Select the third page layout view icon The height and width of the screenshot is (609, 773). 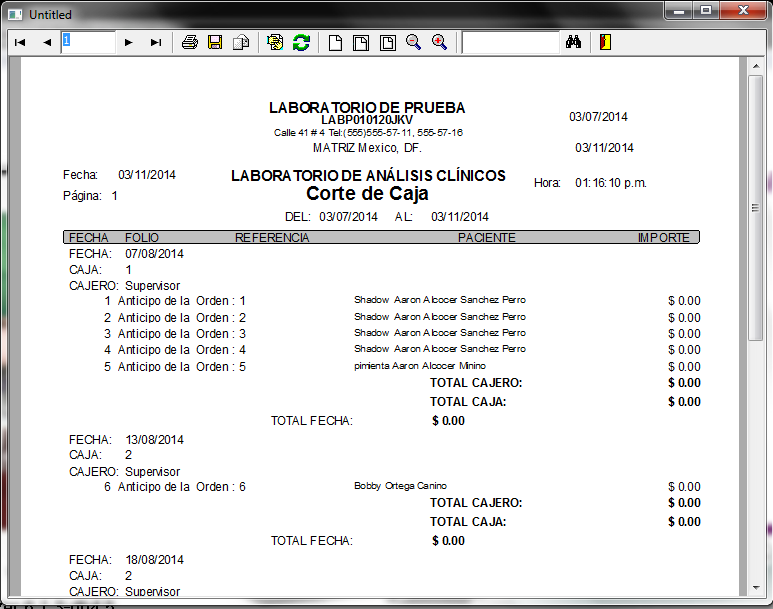[387, 42]
